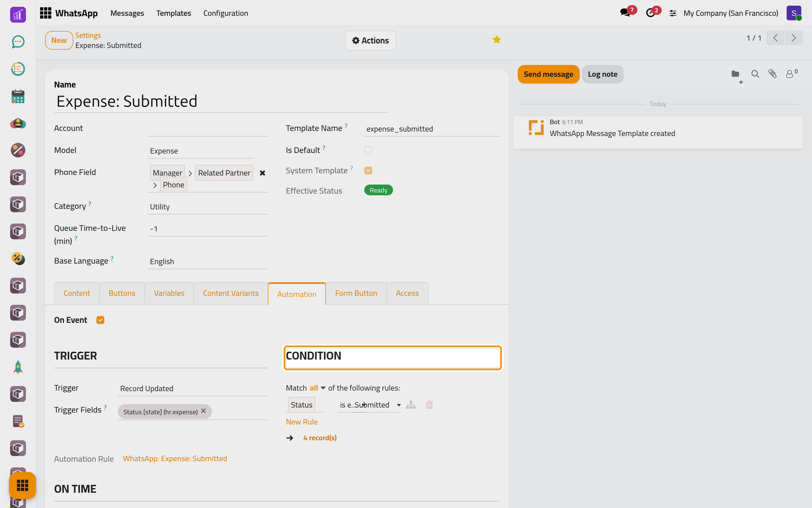Viewport: 812px width, 508px height.
Task: Open the Configuration menu
Action: click(225, 13)
